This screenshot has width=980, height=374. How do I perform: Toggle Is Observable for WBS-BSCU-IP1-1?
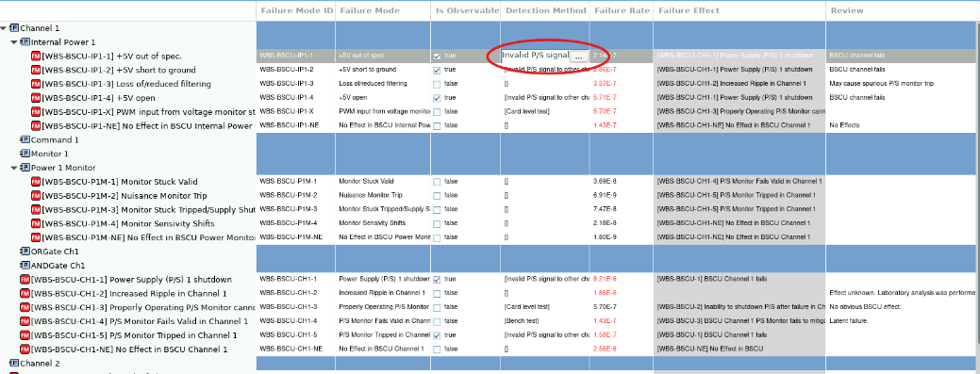(437, 57)
